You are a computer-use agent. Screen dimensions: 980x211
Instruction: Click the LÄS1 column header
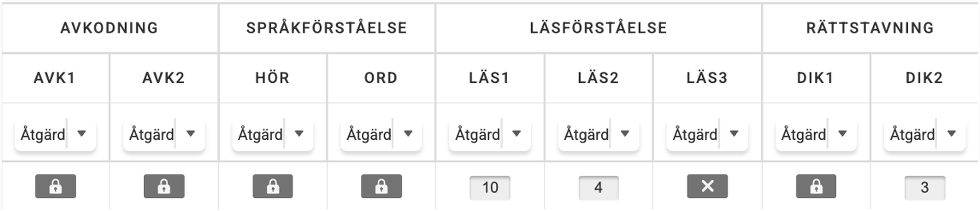[x=489, y=78]
